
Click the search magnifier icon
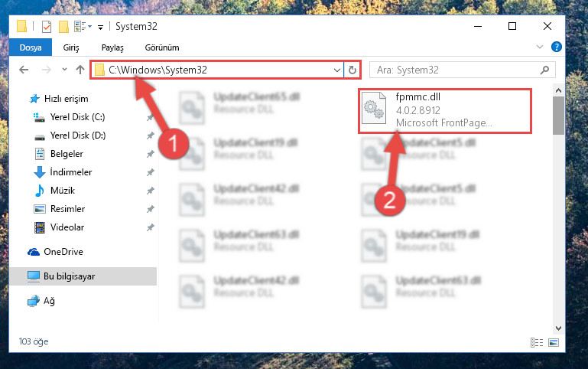544,70
